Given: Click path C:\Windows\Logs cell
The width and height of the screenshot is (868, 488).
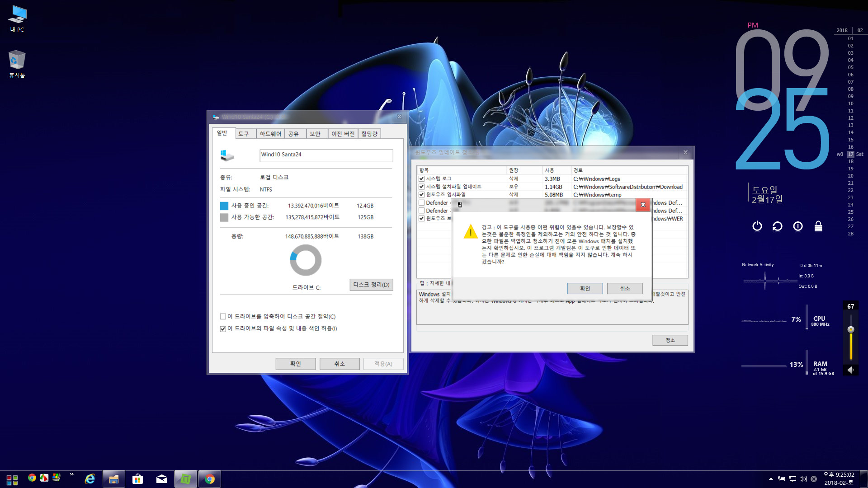Looking at the screenshot, I should (x=596, y=179).
